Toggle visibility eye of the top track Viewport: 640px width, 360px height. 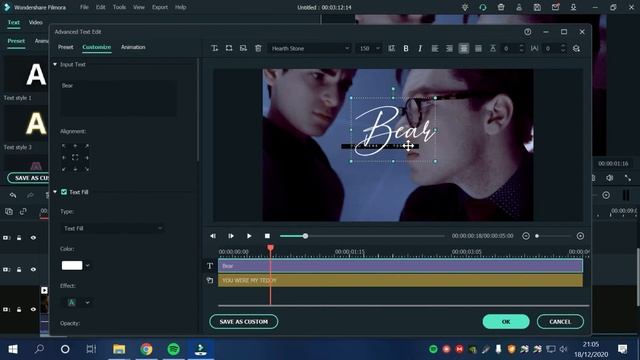33,238
